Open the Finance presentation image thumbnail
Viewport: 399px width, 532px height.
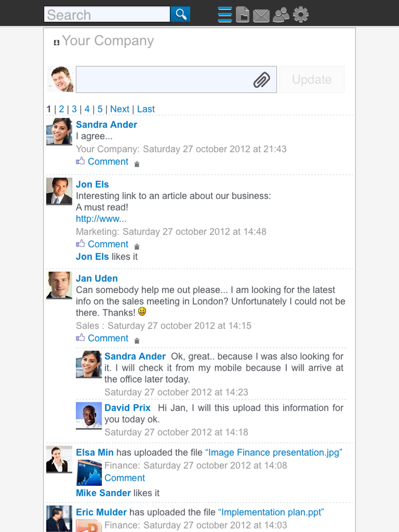[89, 472]
